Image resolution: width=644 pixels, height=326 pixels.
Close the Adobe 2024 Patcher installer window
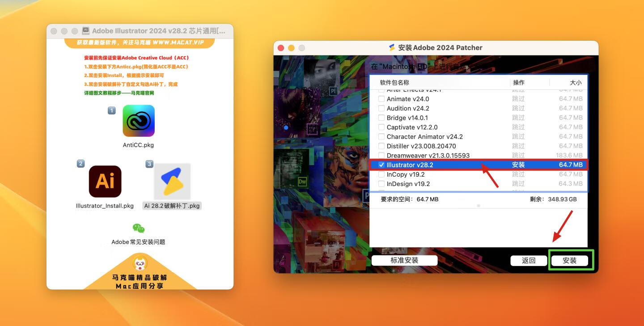click(x=281, y=48)
